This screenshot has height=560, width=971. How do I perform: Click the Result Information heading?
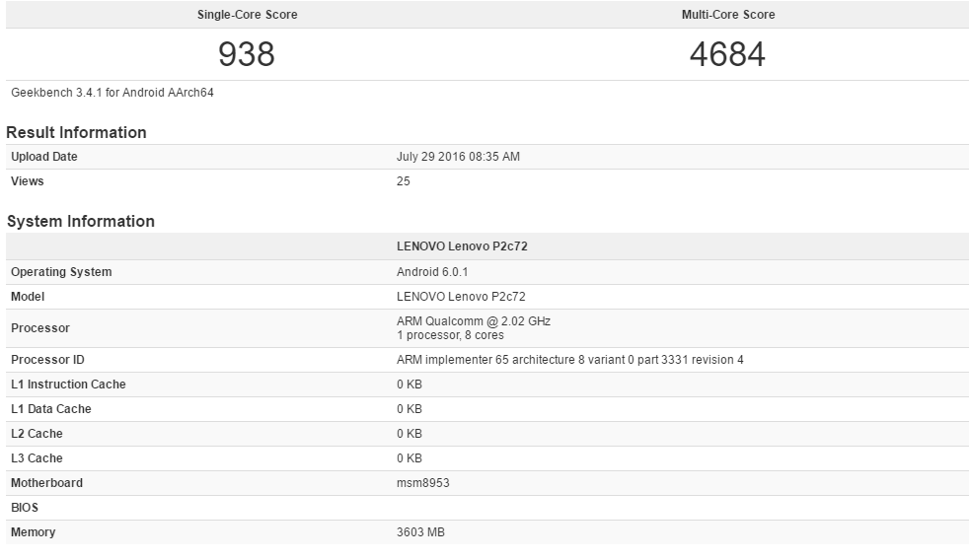(x=76, y=132)
